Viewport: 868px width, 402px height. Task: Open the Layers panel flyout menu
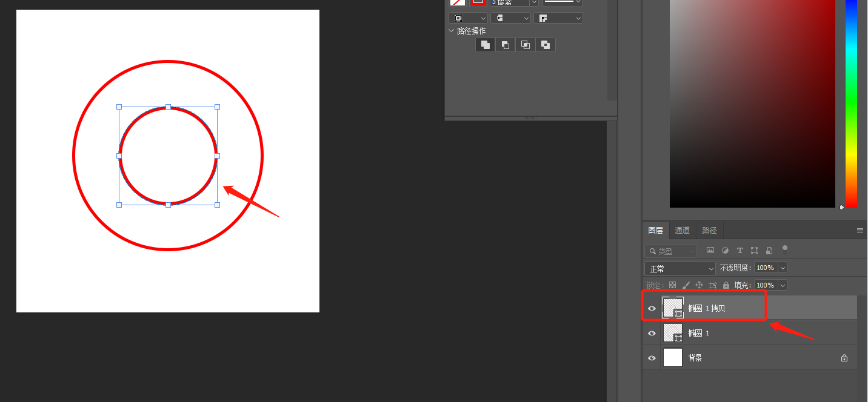[860, 231]
